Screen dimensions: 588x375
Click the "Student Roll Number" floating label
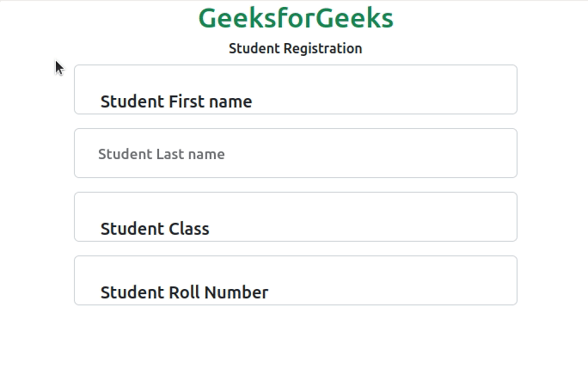click(184, 292)
